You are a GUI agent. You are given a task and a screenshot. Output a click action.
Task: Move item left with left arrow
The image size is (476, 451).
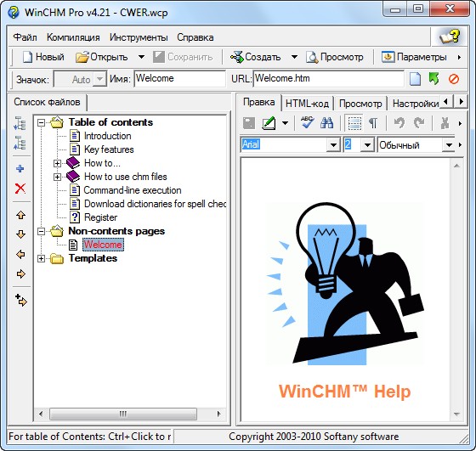[x=20, y=254]
